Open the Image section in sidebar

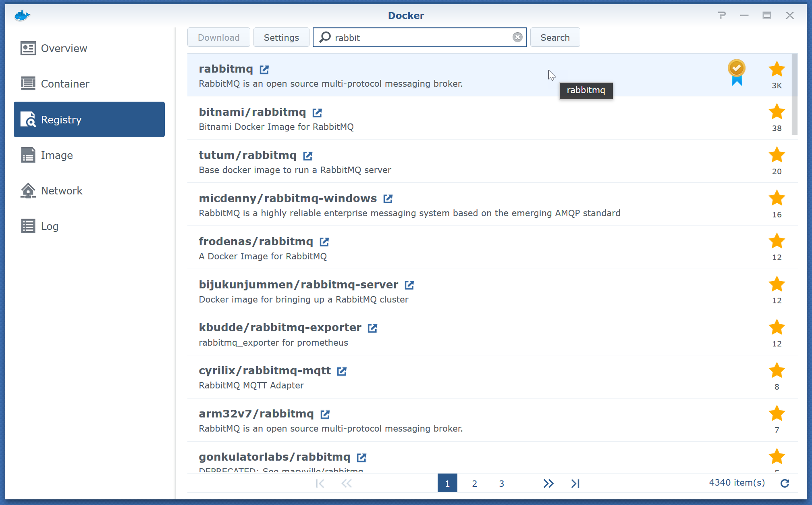(57, 155)
